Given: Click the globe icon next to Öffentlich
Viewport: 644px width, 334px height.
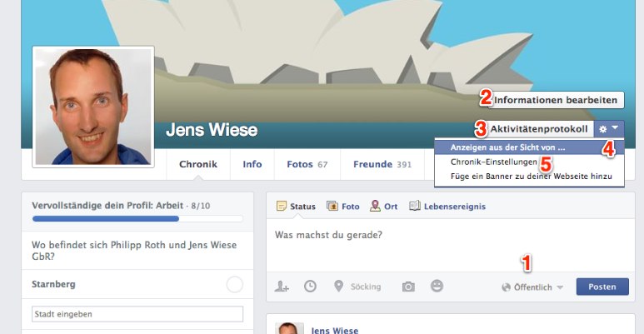Looking at the screenshot, I should 506,287.
